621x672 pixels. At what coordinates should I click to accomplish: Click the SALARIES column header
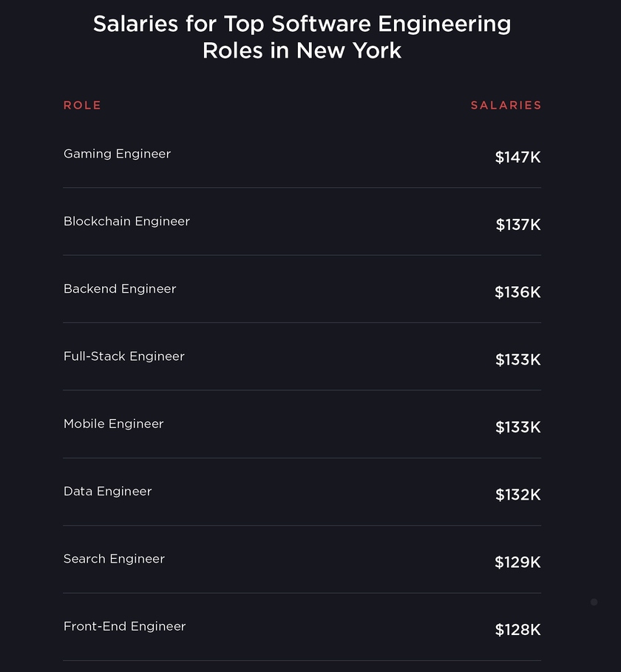click(506, 105)
